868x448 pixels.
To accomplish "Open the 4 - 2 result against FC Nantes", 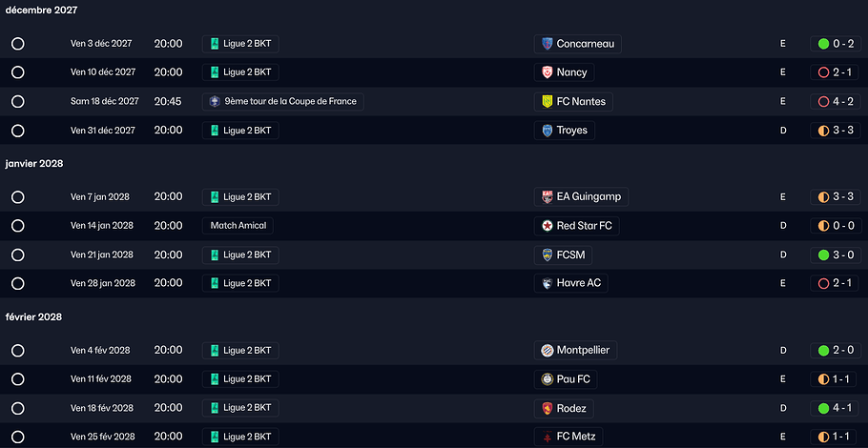I will (x=836, y=101).
